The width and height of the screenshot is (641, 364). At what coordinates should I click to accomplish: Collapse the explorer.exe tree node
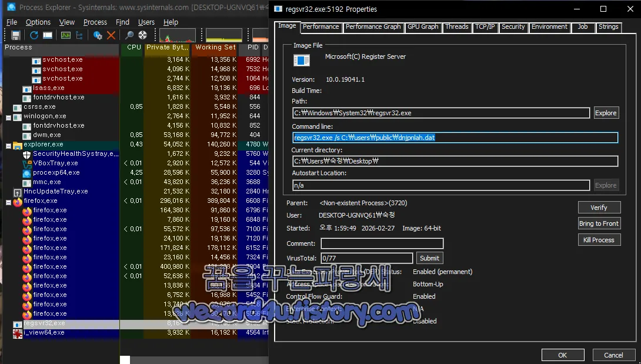pos(8,145)
